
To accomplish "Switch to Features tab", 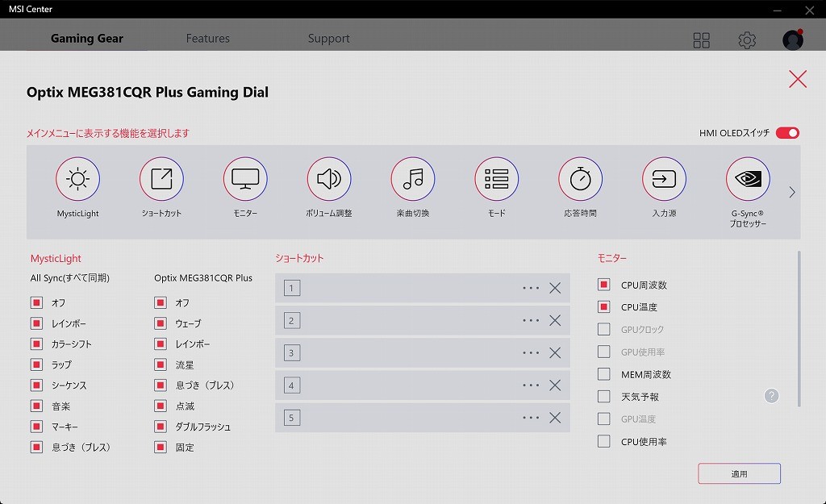I will pos(207,39).
